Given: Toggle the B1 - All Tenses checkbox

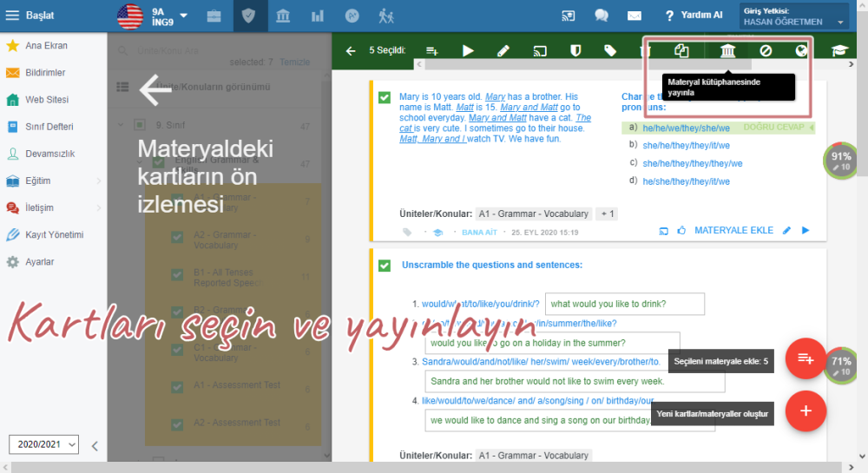Looking at the screenshot, I should [177, 274].
